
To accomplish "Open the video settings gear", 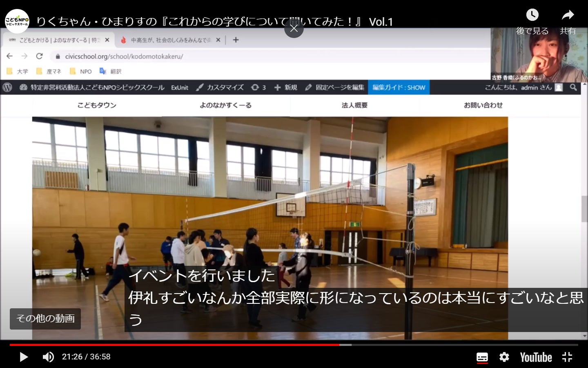I will [x=504, y=357].
